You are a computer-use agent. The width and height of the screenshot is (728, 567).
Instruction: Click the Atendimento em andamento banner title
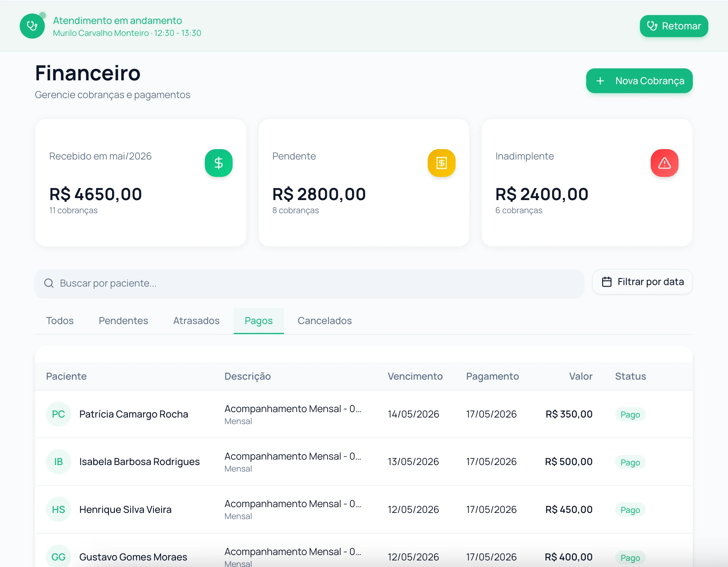(x=117, y=20)
